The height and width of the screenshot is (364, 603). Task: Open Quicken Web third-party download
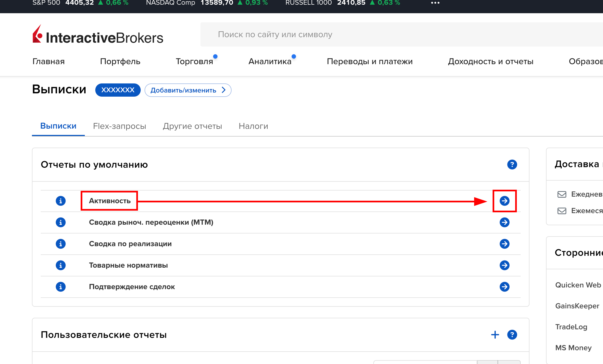pyautogui.click(x=578, y=285)
